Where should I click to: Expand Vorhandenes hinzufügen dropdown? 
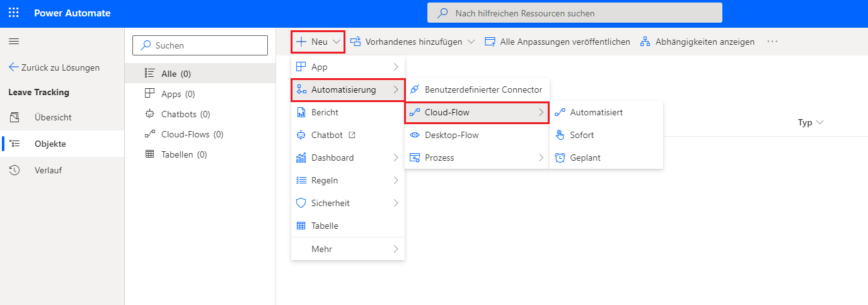coord(471,42)
